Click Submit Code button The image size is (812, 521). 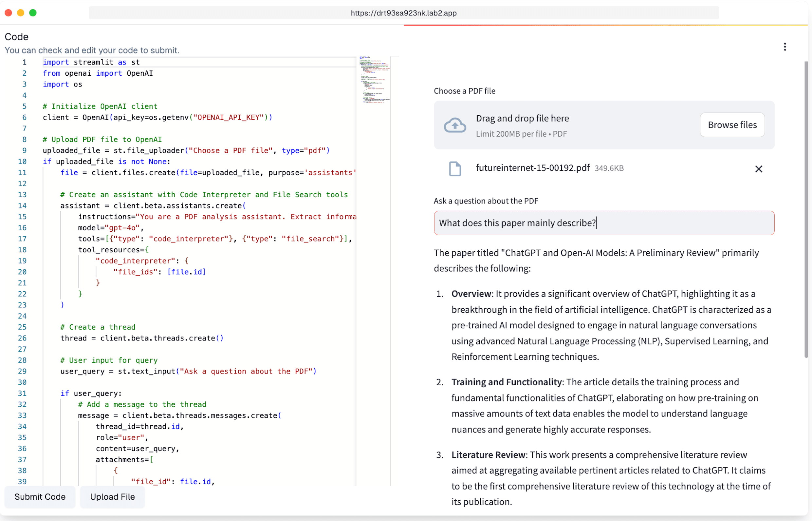coord(40,497)
